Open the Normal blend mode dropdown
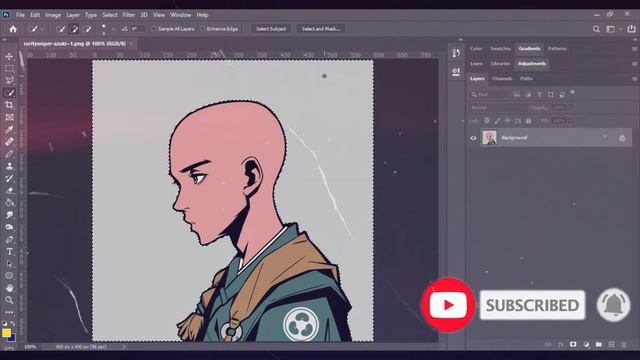The height and width of the screenshot is (360, 640). [x=498, y=107]
